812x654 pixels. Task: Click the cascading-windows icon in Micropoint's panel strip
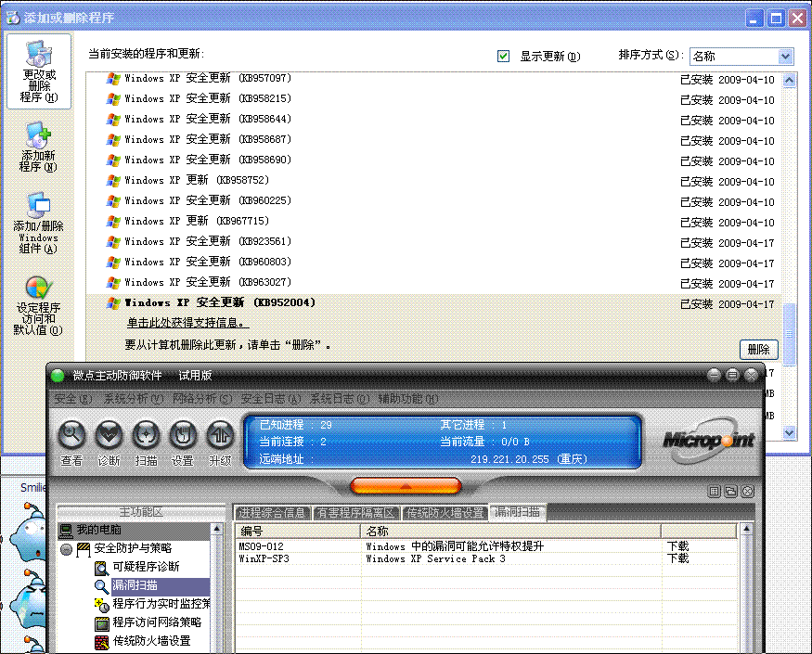tap(730, 492)
